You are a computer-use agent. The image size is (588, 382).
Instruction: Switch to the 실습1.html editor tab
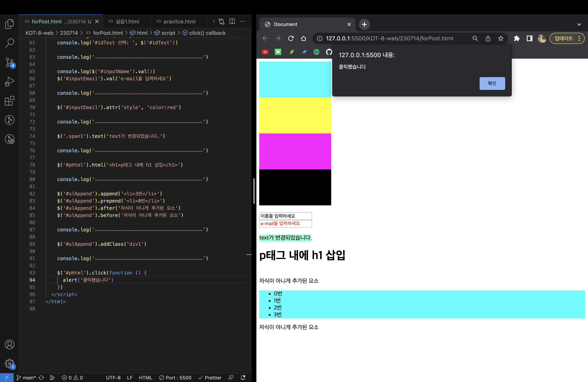tap(127, 21)
